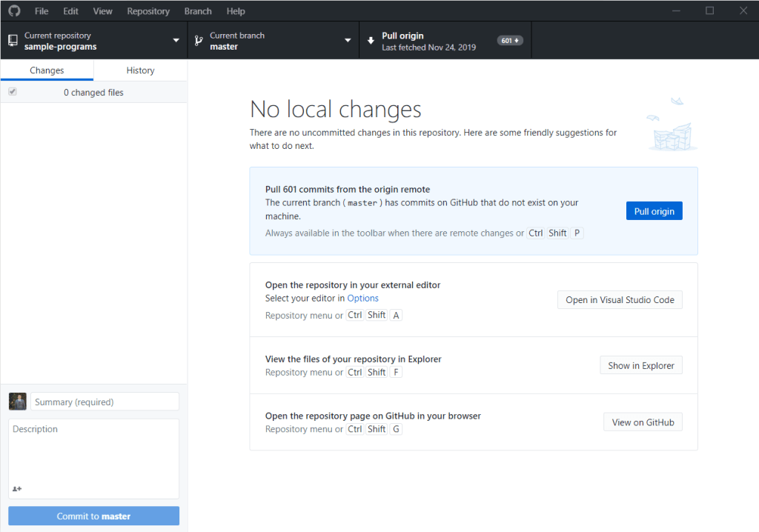Click the 601 commits badge

[x=510, y=41]
